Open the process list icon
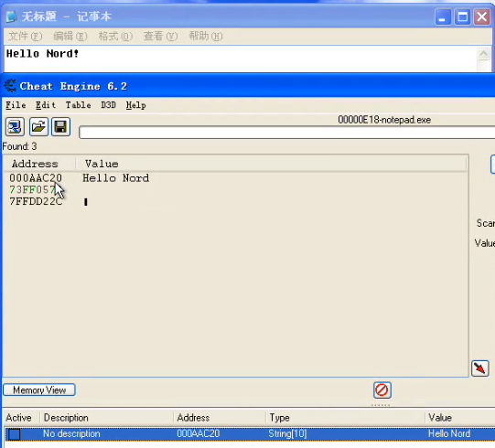Screen dimensions: 495x448 [x=15, y=127]
